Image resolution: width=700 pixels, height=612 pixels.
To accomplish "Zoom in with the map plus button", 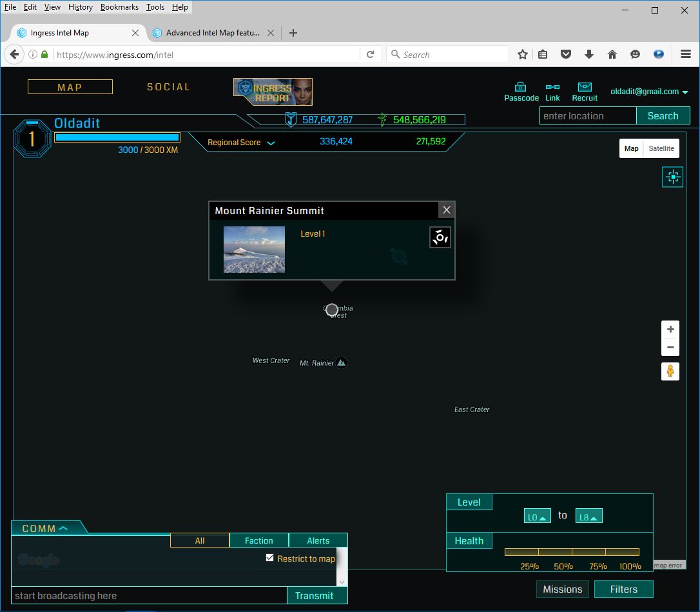I will [670, 330].
